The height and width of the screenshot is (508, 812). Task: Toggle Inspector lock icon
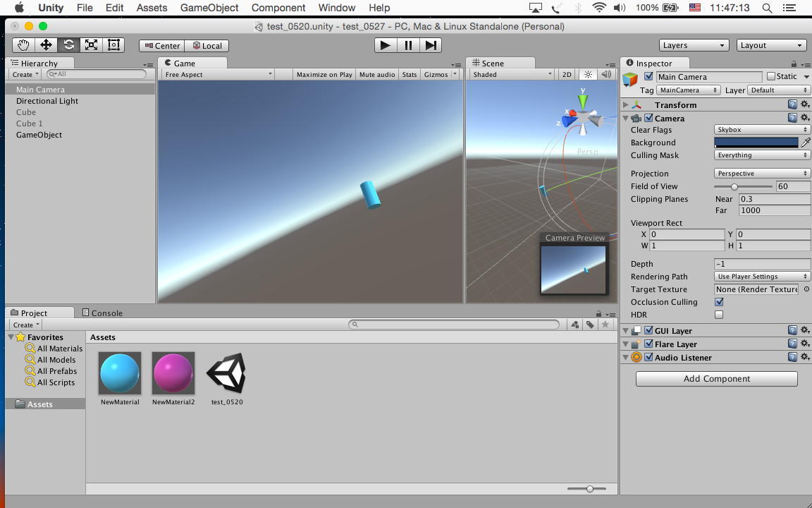click(794, 64)
